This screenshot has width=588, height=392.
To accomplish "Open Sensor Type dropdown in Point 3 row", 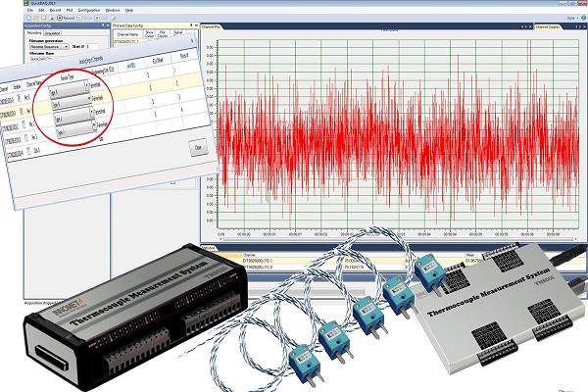I will tap(74, 116).
